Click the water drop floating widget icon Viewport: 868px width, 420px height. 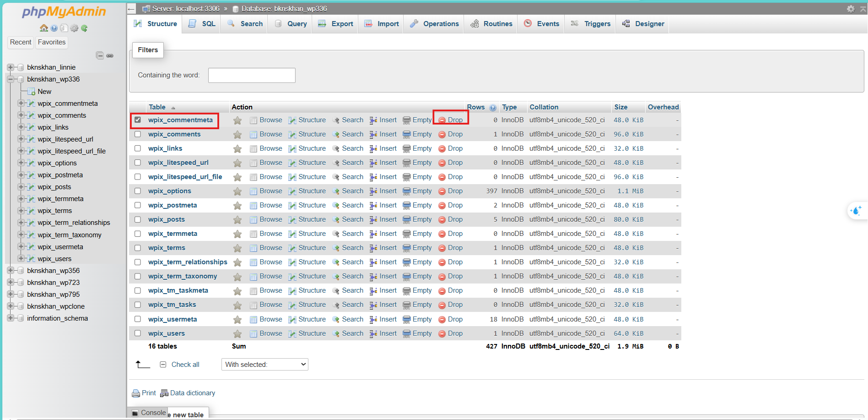[856, 211]
